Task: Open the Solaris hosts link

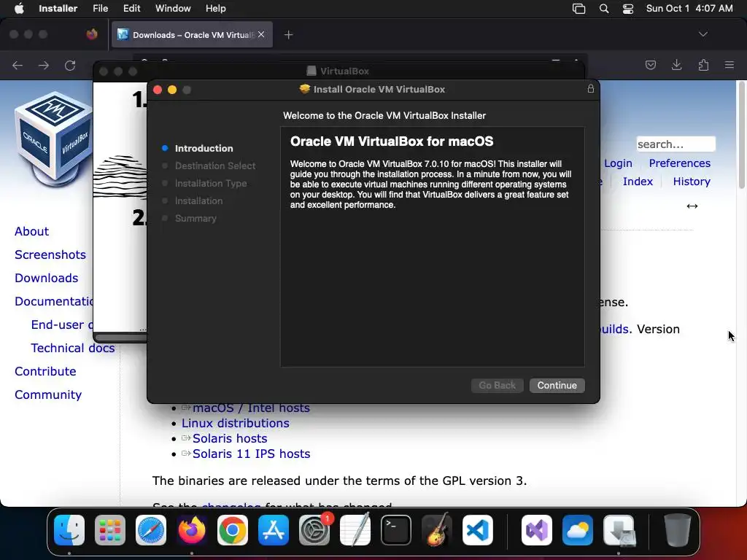Action: point(230,438)
